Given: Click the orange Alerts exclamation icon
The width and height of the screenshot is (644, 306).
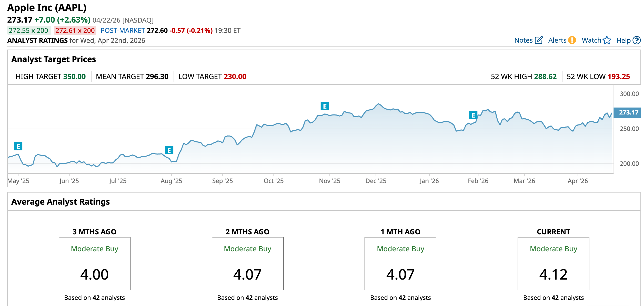Looking at the screenshot, I should pyautogui.click(x=572, y=40).
